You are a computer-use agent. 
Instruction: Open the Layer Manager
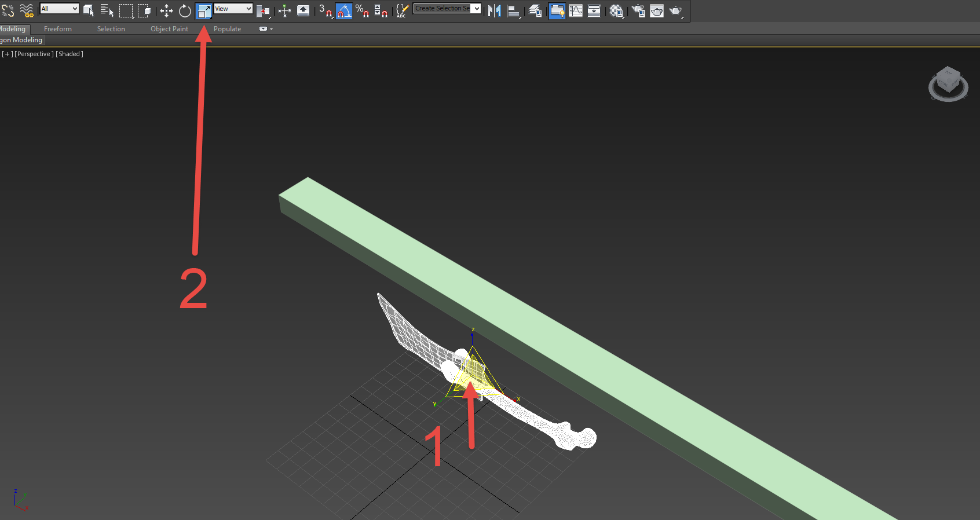535,10
